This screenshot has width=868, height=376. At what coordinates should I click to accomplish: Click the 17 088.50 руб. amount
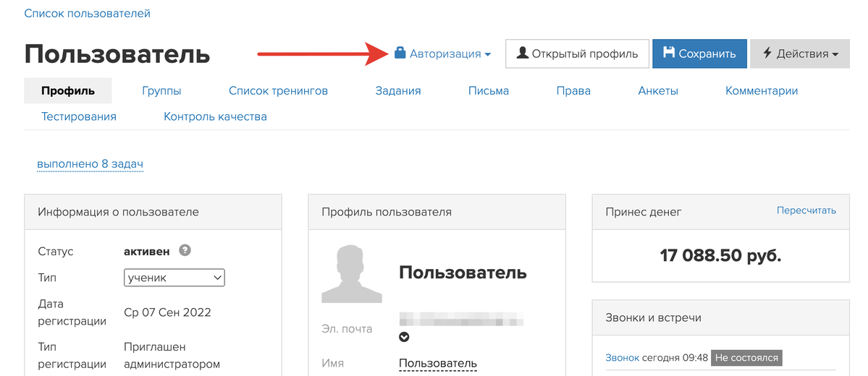point(721,255)
